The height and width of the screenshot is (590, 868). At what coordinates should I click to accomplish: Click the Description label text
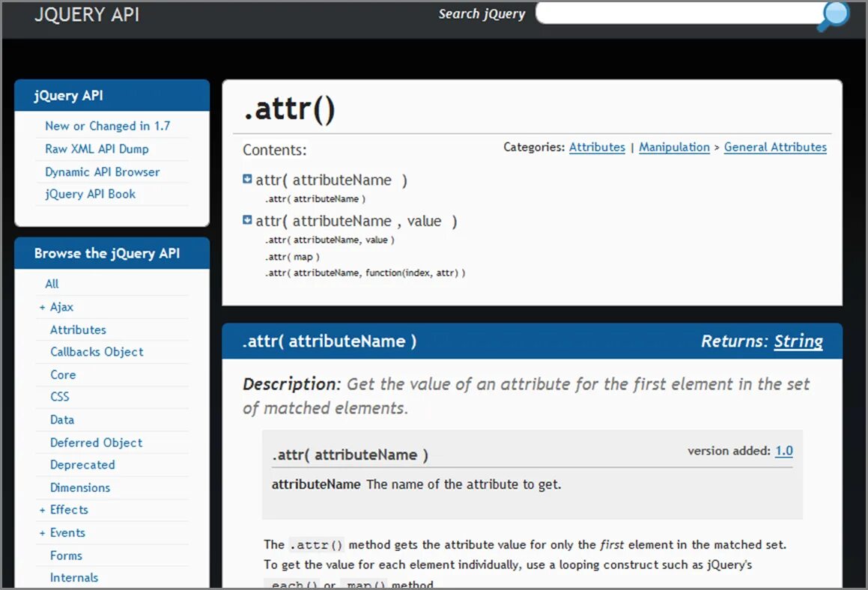pos(292,384)
